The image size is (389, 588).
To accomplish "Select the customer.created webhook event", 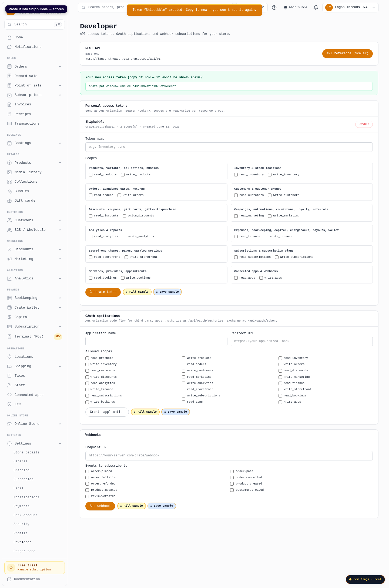I will coord(232,490).
